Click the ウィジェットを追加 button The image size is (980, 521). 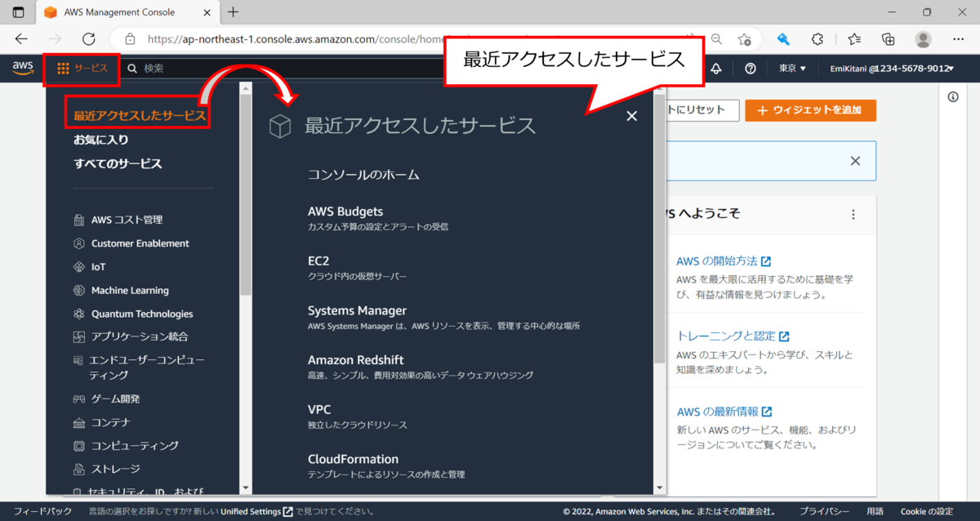(810, 110)
